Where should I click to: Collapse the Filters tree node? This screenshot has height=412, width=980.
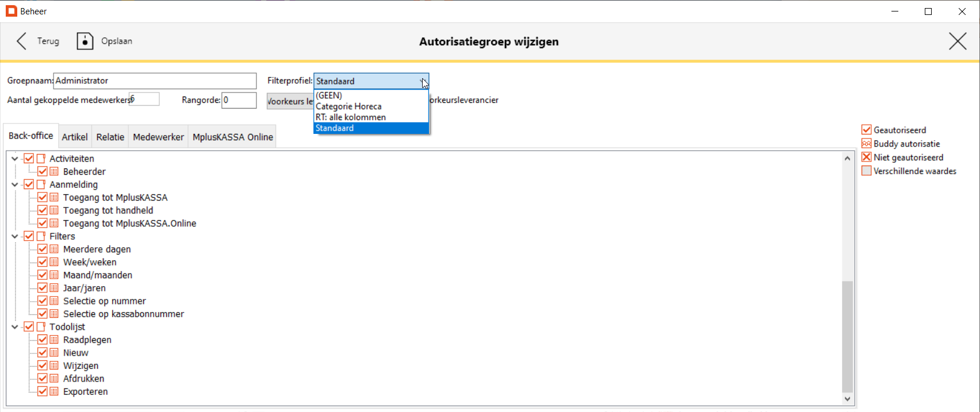15,236
